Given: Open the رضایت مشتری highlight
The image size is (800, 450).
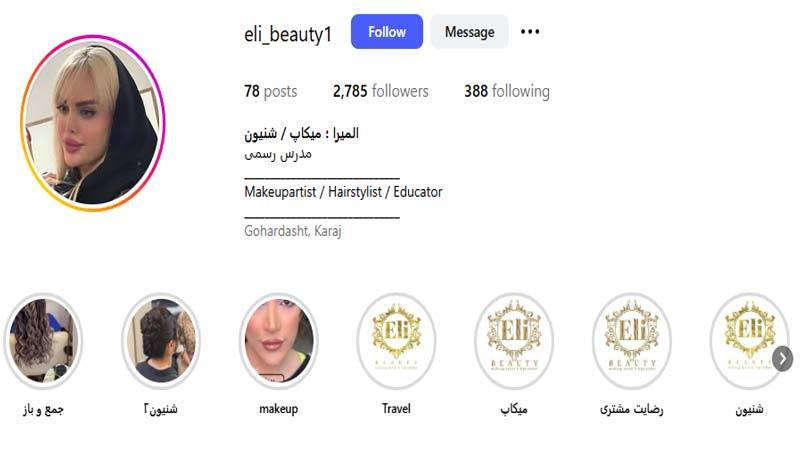Looking at the screenshot, I should pos(632,341).
